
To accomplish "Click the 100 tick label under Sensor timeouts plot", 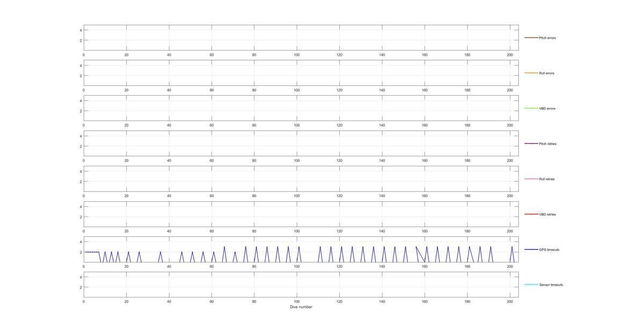I will (297, 302).
